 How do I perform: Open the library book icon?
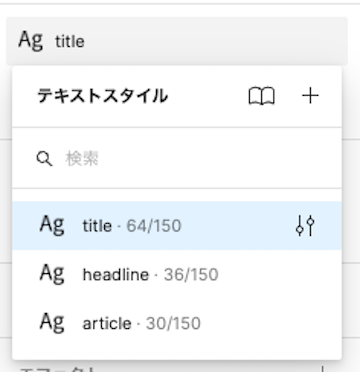(262, 96)
